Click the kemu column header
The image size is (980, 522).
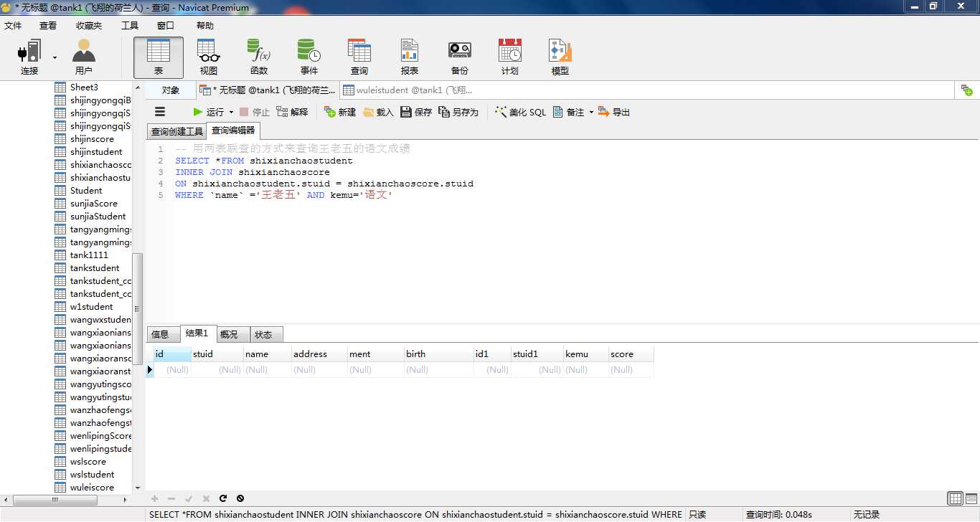pyautogui.click(x=585, y=354)
